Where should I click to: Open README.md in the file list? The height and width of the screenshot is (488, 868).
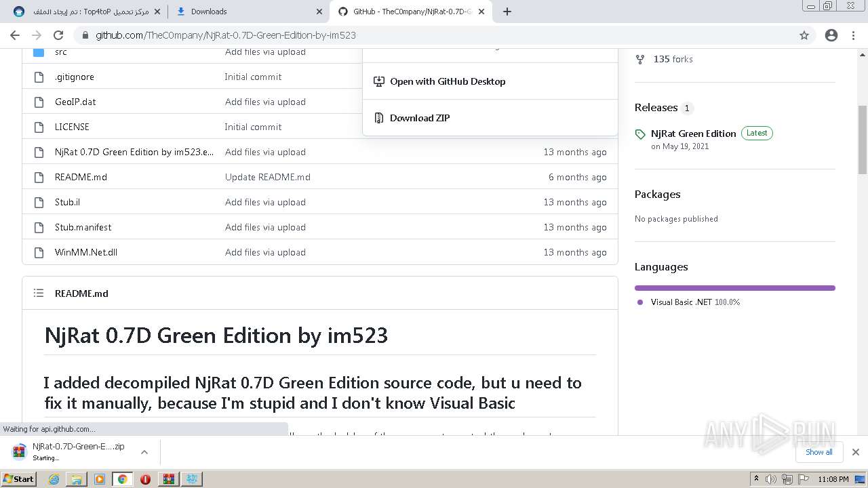(x=81, y=178)
